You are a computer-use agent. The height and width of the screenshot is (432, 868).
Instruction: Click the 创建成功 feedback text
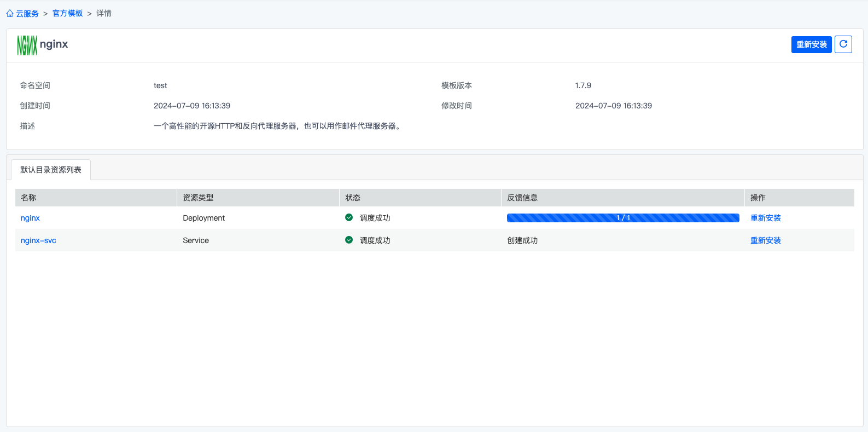click(x=522, y=240)
